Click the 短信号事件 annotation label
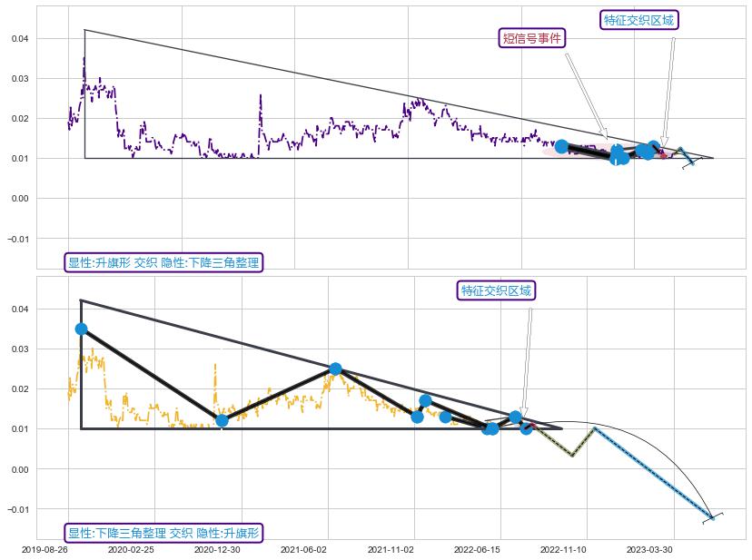 coord(533,38)
